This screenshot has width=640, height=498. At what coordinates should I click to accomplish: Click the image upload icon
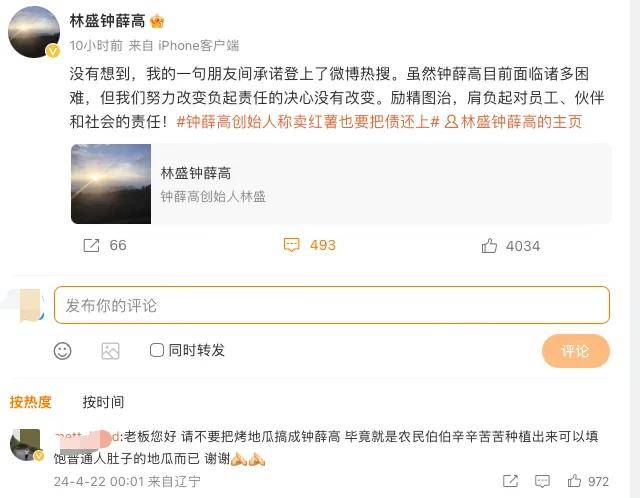110,351
